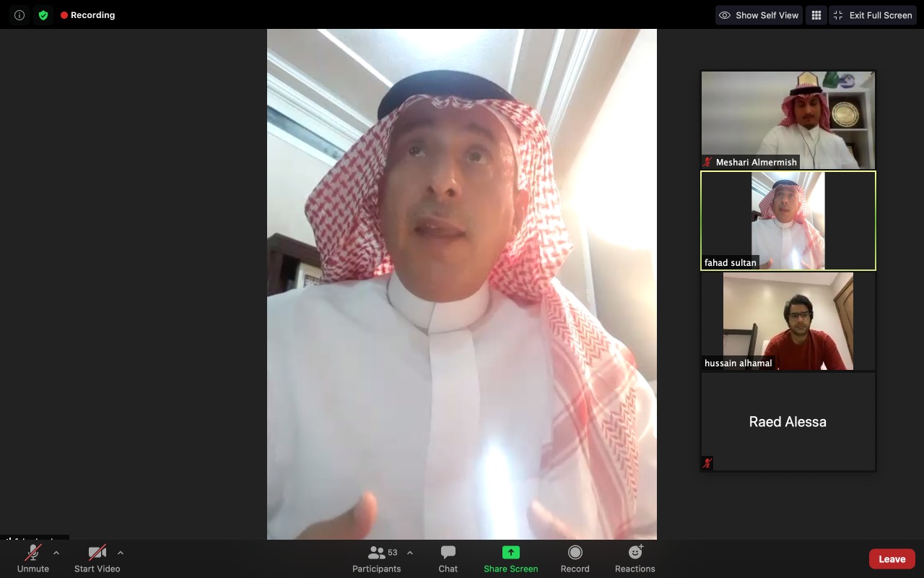Expand video options arrow beside Start Video

point(121,553)
